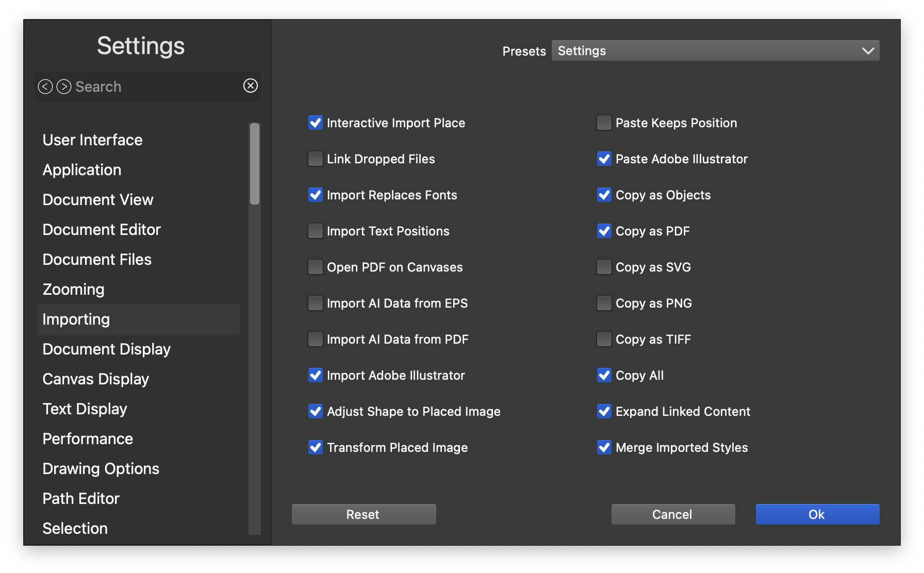Enable Open PDF on Canvases

tap(315, 267)
